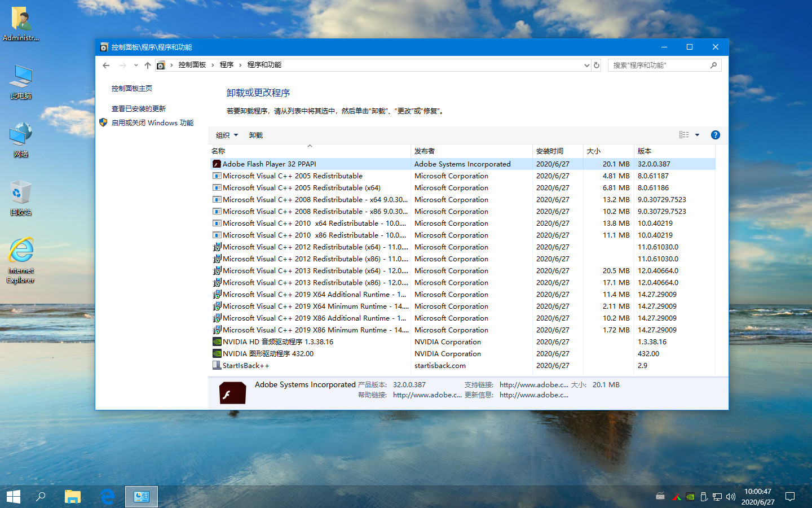Click publisher cell startisback.com
Image resolution: width=812 pixels, height=508 pixels.
pos(440,365)
